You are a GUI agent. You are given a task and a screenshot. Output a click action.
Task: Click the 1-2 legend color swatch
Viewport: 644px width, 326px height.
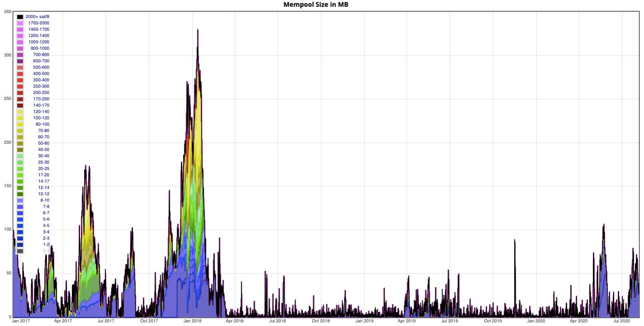click(x=20, y=245)
